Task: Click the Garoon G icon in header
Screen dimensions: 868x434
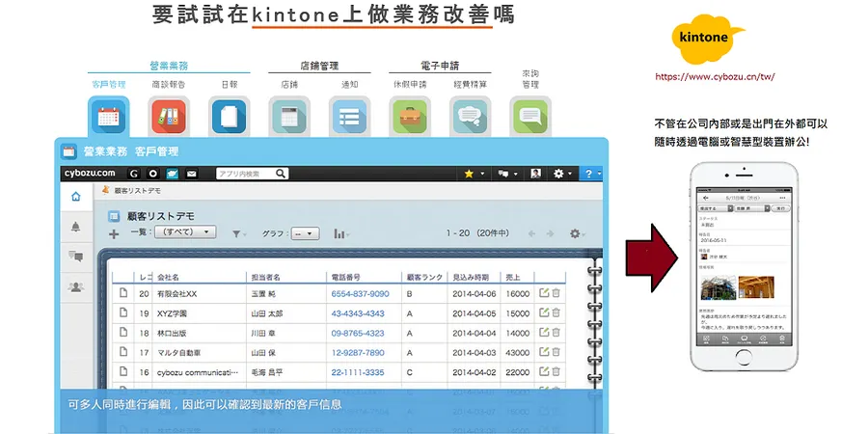Action: [x=133, y=174]
